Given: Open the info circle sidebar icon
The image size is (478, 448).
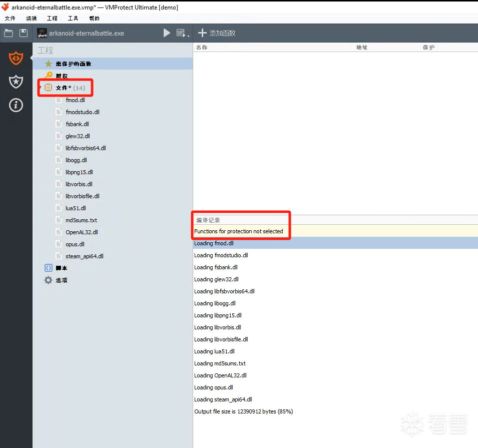Looking at the screenshot, I should coord(16,105).
